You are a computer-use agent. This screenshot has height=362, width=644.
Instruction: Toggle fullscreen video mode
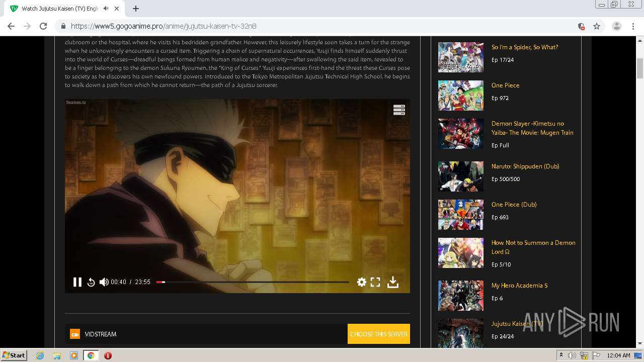[375, 282]
